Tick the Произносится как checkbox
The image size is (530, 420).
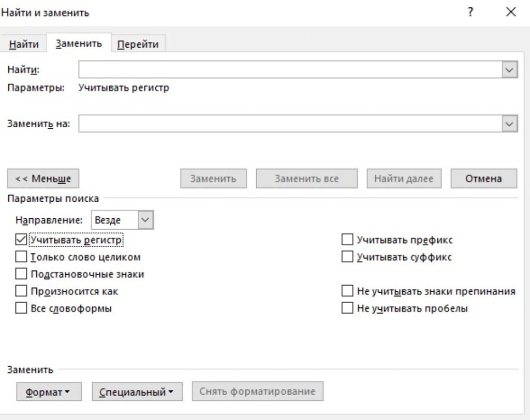(21, 291)
